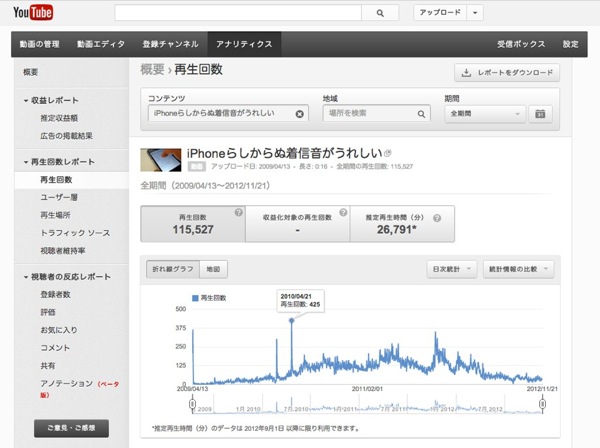The image size is (600, 448).
Task: Open 受信ボックス in the nav bar
Action: (x=521, y=44)
